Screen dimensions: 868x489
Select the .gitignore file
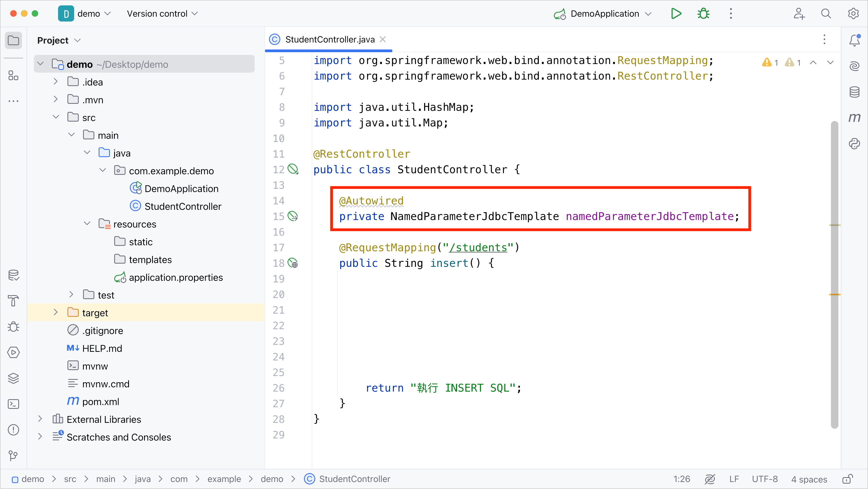tap(95, 330)
